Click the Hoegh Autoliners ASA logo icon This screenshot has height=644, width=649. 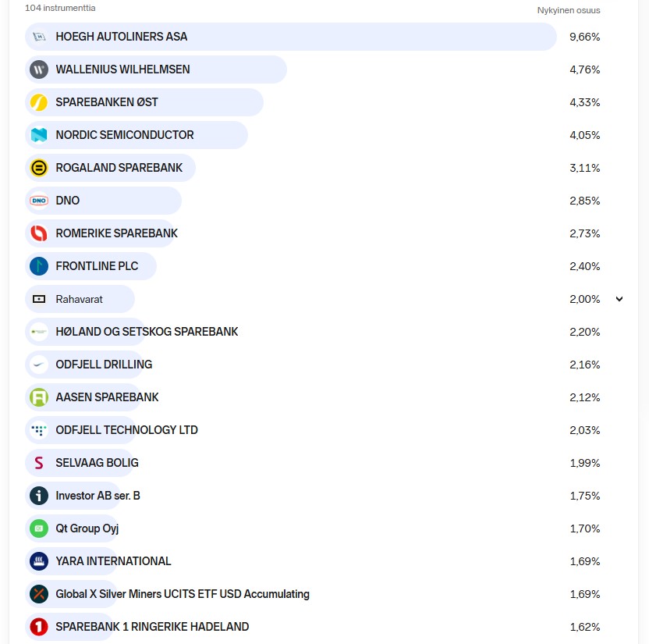pos(39,37)
